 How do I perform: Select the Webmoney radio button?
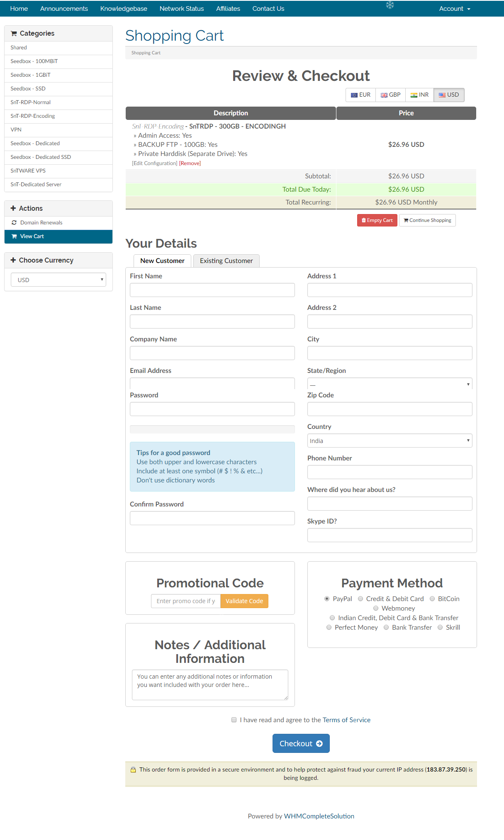[376, 608]
